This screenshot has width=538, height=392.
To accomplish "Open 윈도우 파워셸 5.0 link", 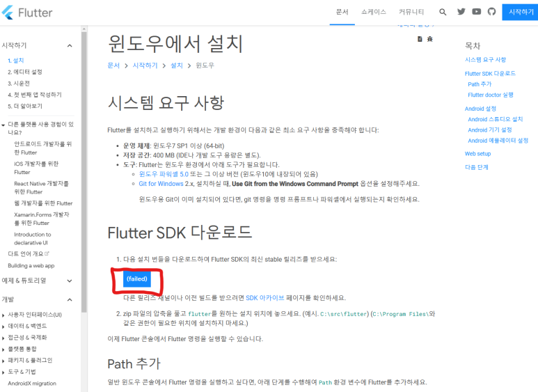I will [164, 174].
